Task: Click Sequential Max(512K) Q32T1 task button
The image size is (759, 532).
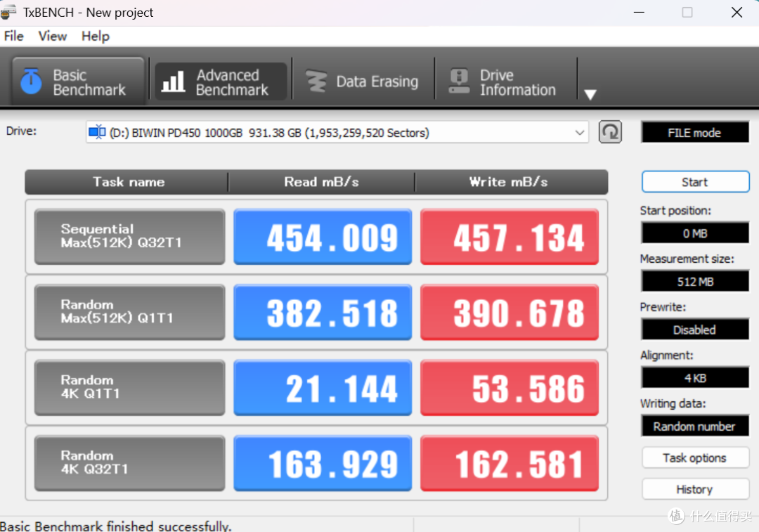Action: click(130, 236)
